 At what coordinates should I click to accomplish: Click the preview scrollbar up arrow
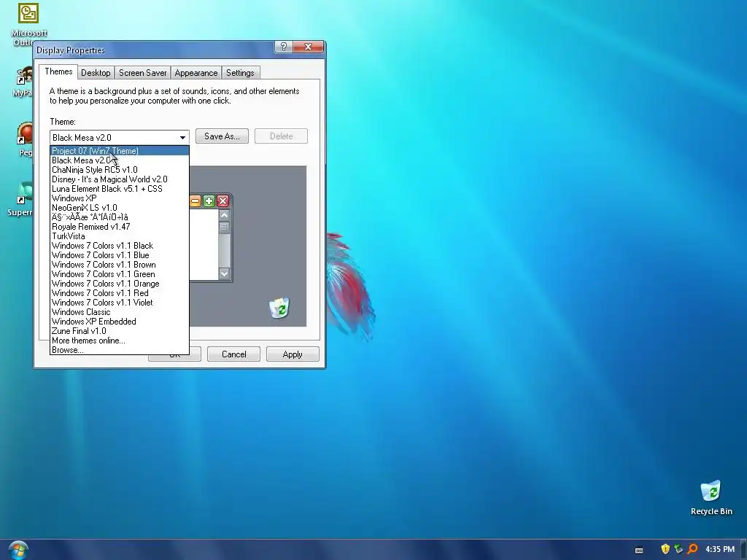tap(225, 215)
